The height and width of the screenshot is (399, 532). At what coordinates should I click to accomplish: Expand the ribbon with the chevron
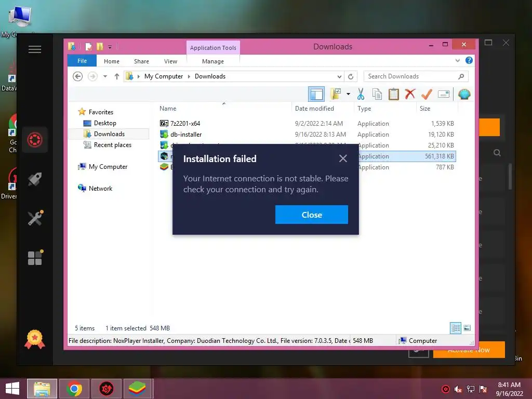457,60
